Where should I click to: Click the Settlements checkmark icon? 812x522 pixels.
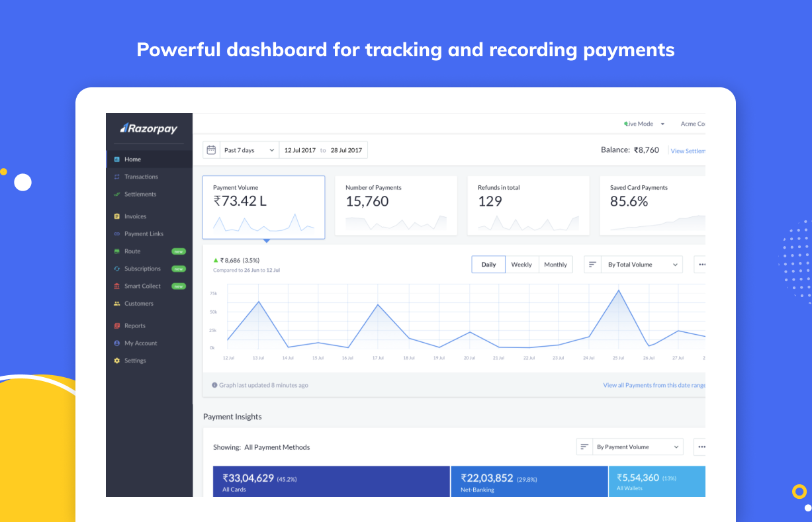(116, 195)
